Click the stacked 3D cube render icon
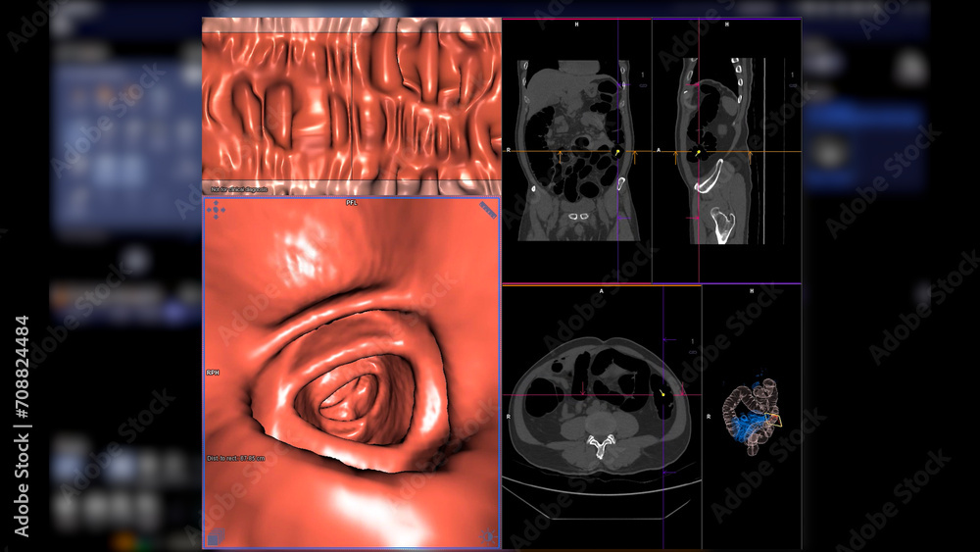Viewport: 980px width, 552px height. tap(216, 537)
